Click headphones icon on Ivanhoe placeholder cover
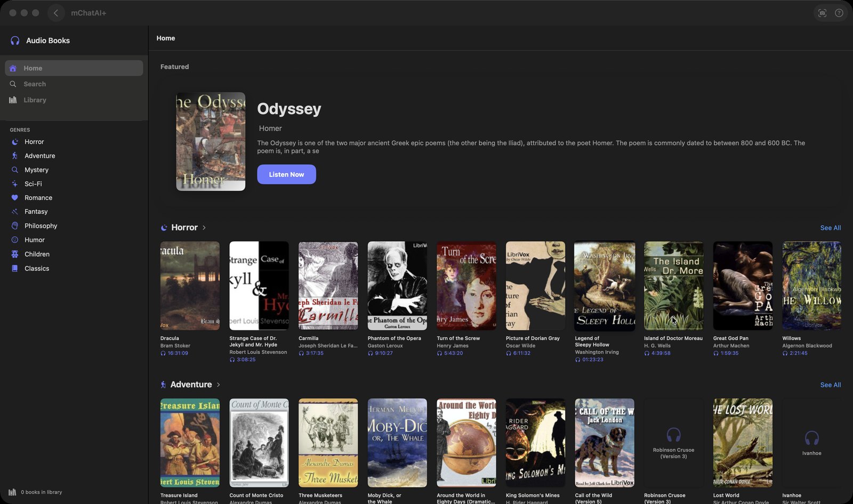The image size is (853, 504). point(811,438)
